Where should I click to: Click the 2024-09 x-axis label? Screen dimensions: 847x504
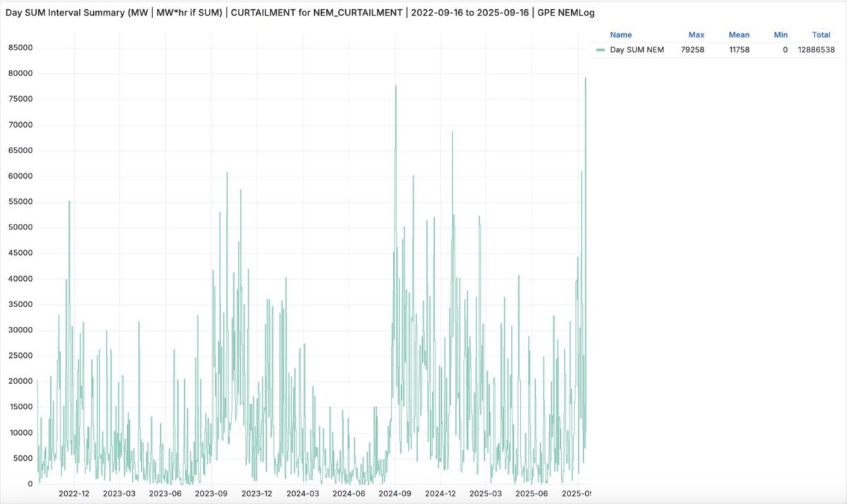[395, 493]
